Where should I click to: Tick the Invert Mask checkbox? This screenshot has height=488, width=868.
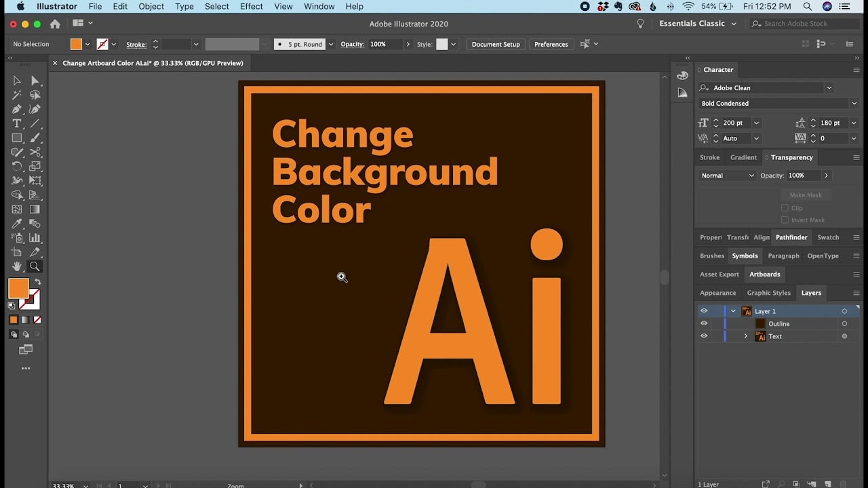(785, 220)
